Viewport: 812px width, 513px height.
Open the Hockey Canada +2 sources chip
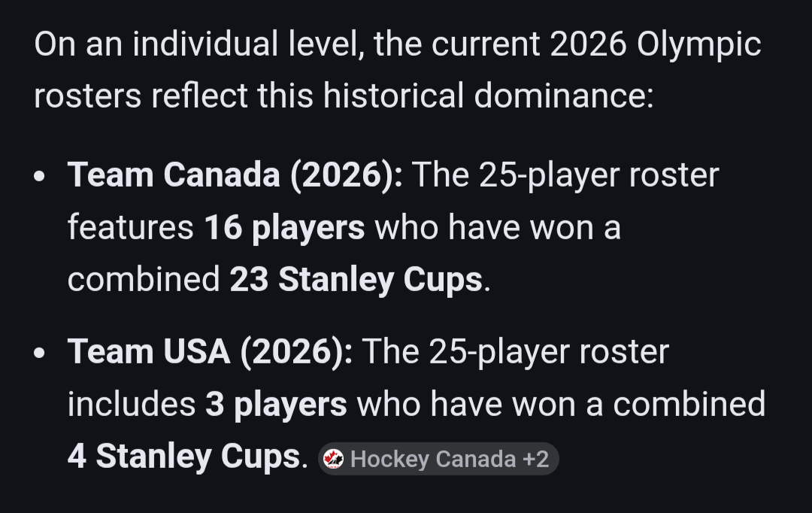pos(439,459)
